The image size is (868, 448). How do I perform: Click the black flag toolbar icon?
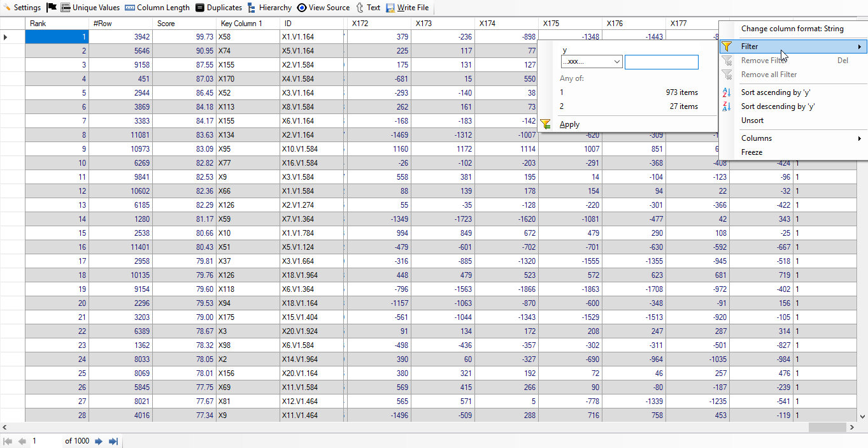pyautogui.click(x=52, y=8)
